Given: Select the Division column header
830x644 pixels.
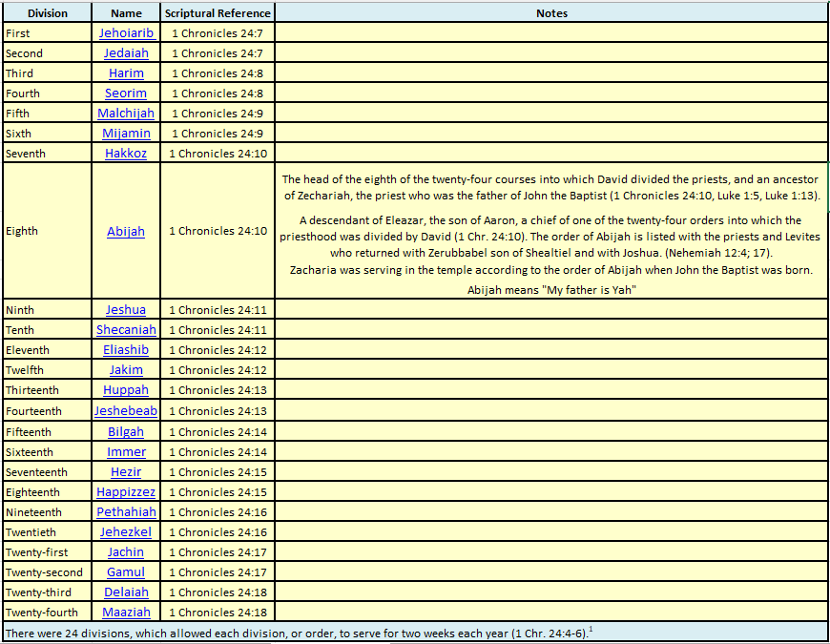Looking at the screenshot, I should pos(47,13).
